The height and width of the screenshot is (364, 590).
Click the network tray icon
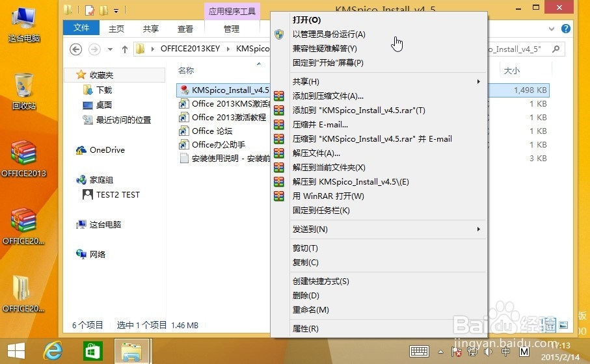472,352
